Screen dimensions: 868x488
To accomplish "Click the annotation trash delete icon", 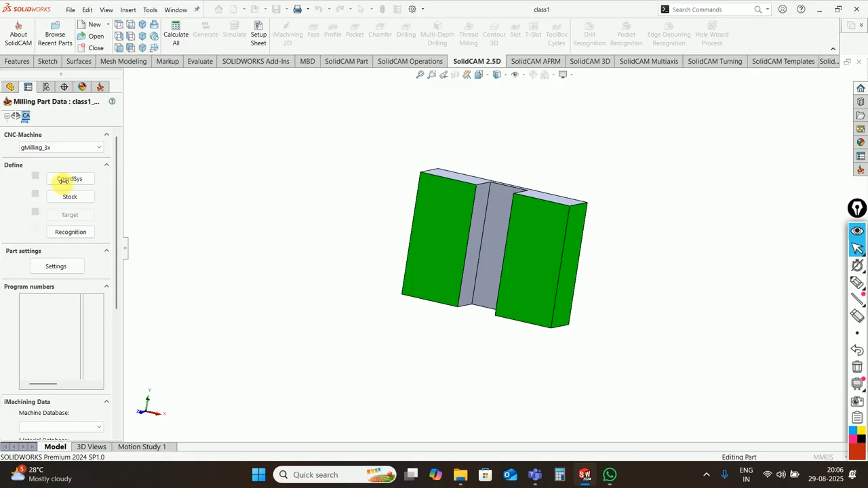I will coord(857,367).
